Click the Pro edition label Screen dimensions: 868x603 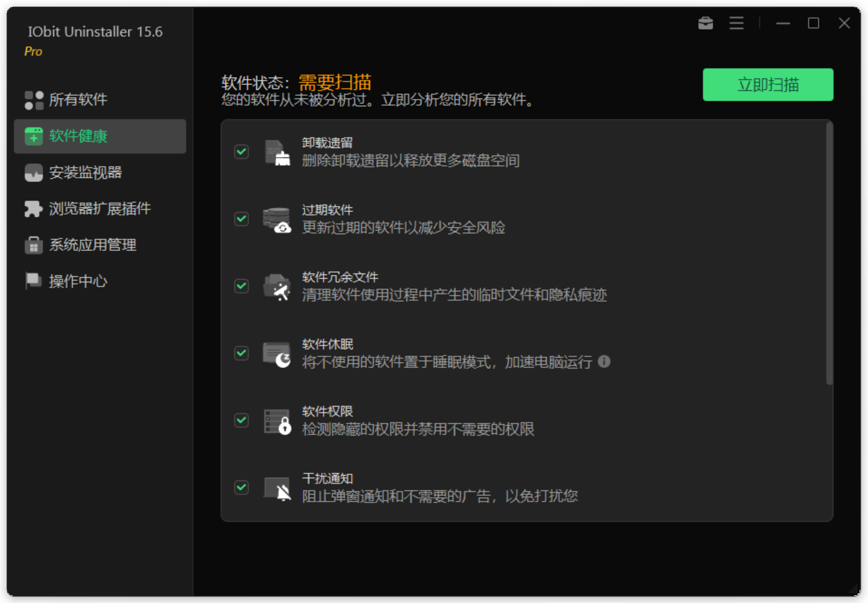pos(33,52)
